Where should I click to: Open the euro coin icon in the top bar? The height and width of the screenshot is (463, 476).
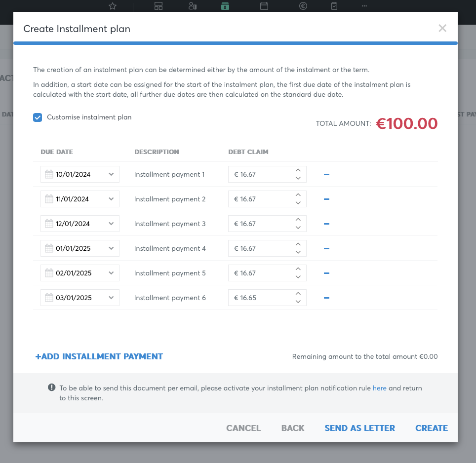303,6
